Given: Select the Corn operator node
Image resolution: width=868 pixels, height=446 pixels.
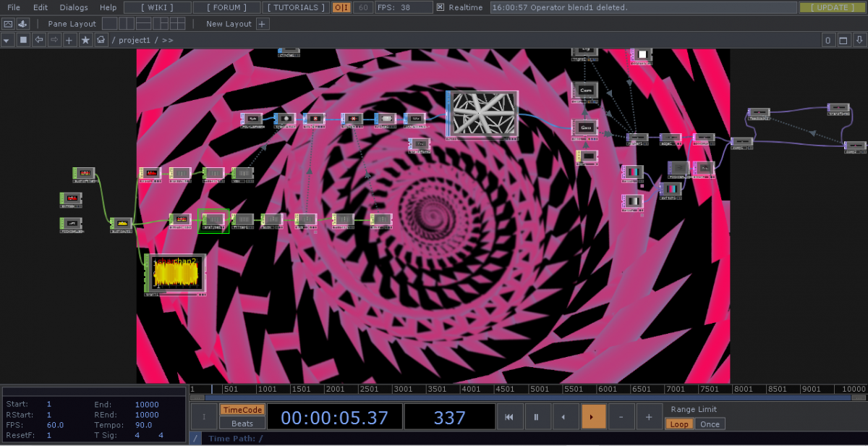Looking at the screenshot, I should click(585, 92).
